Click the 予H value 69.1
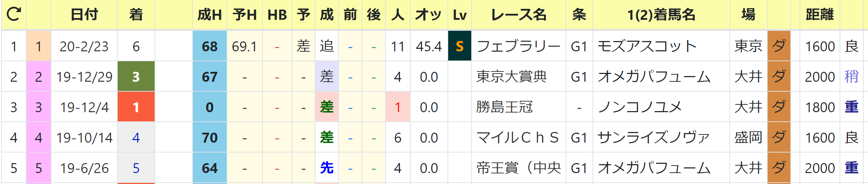 tap(244, 46)
